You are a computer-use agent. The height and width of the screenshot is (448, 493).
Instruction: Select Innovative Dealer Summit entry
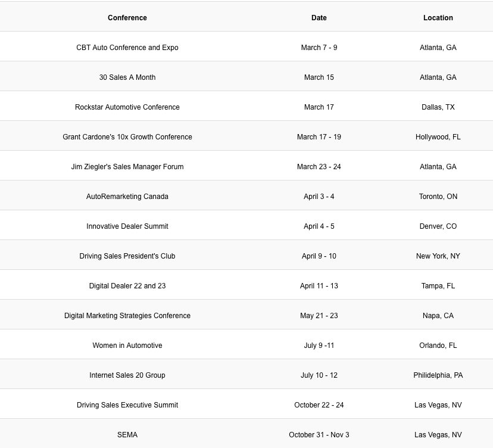[127, 226]
